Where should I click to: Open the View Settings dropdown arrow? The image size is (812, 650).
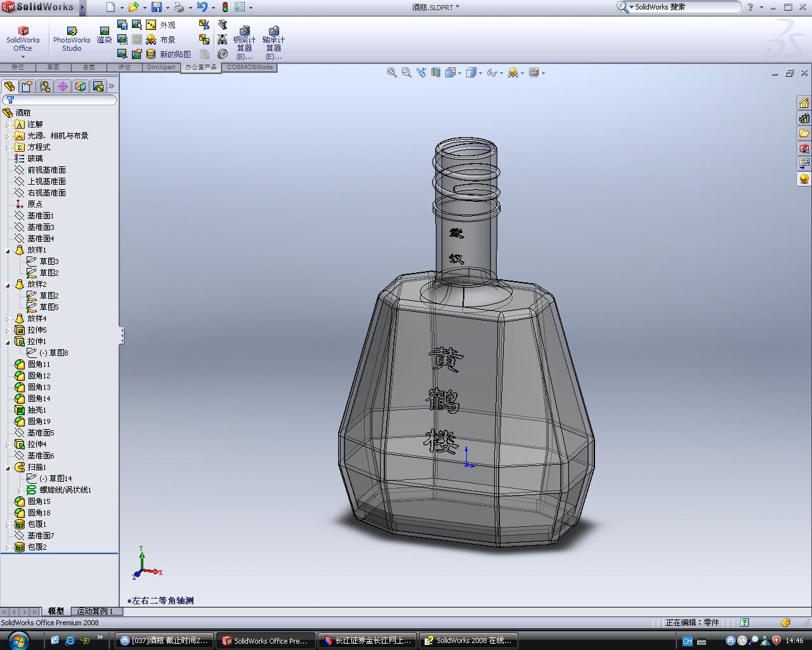tap(543, 73)
